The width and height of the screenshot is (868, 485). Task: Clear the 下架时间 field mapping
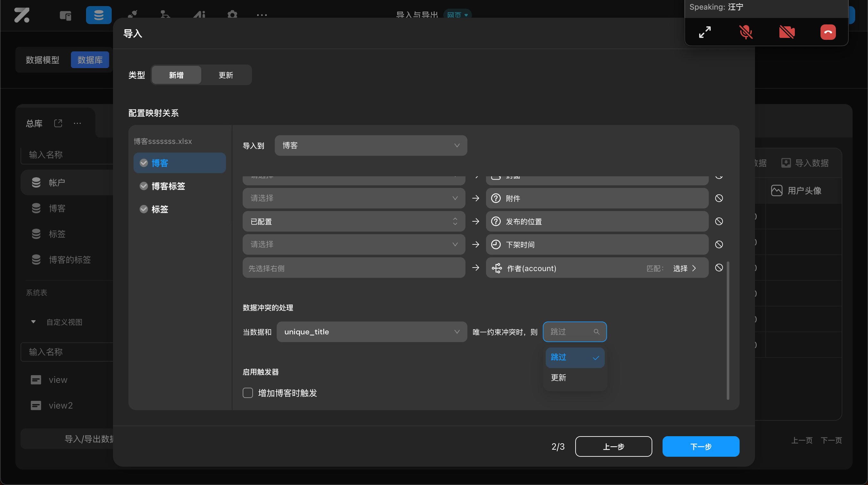(x=719, y=244)
